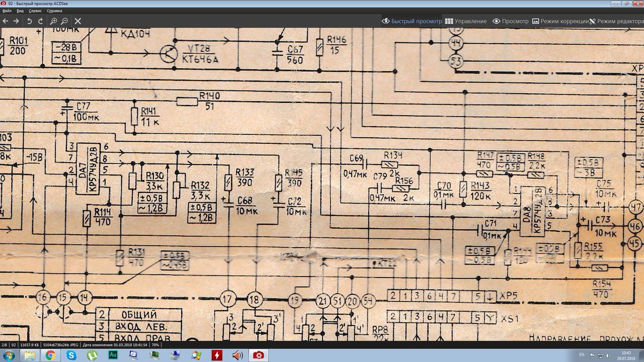The image size is (644, 362).
Task: Open the Windows Start menu
Action: click(x=9, y=355)
